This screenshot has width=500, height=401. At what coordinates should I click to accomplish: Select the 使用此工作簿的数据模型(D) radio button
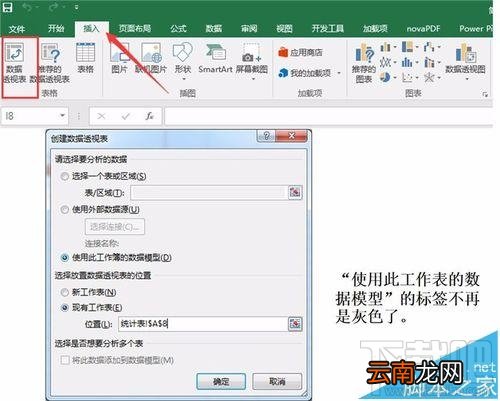(x=64, y=258)
